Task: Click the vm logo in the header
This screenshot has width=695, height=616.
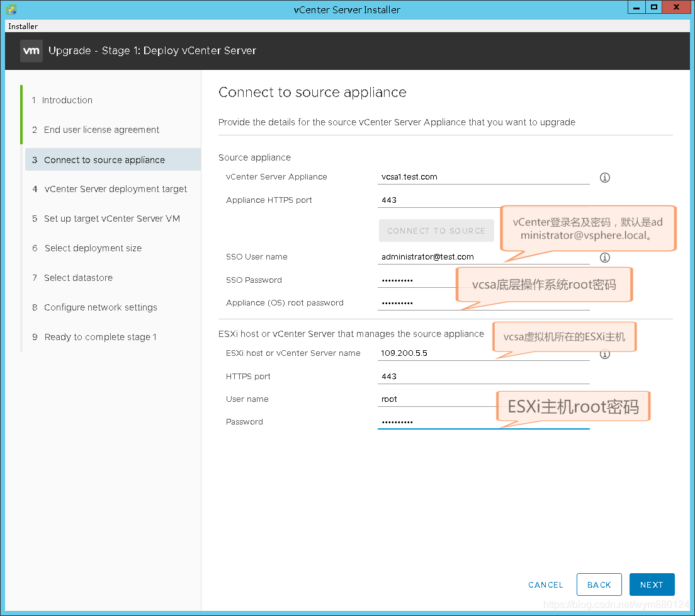Action: click(31, 50)
